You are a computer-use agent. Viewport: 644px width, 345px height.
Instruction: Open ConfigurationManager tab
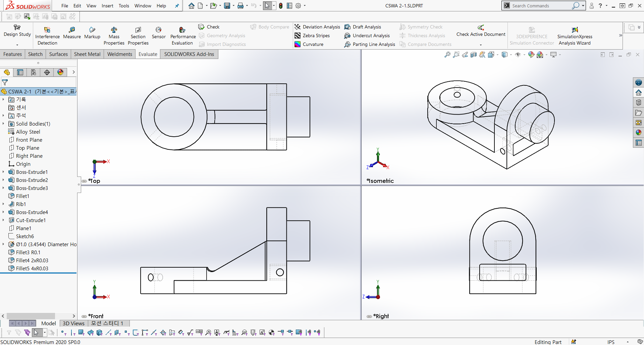click(34, 72)
